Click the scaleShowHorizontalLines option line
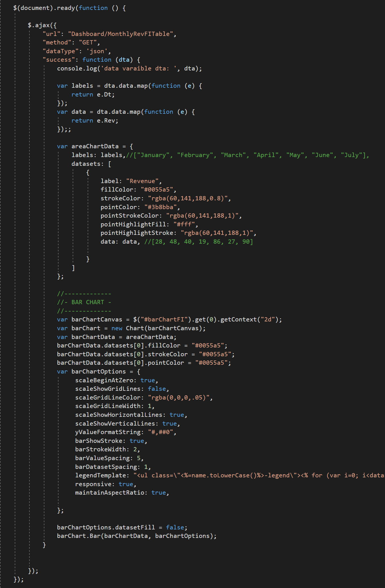Image resolution: width=385 pixels, height=588 pixels. [131, 415]
